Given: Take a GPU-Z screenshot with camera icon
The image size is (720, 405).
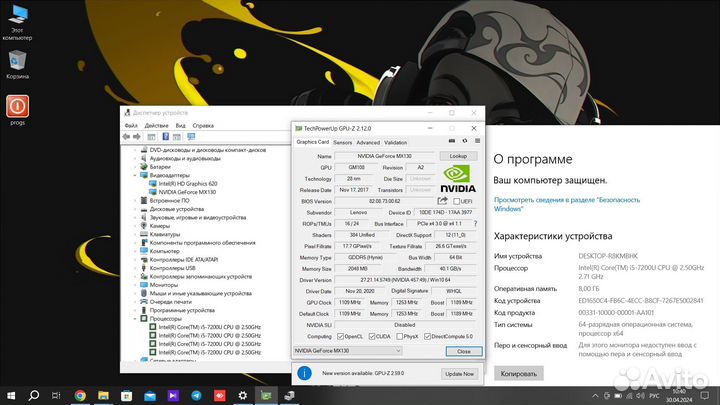Looking at the screenshot, I should click(x=452, y=141).
